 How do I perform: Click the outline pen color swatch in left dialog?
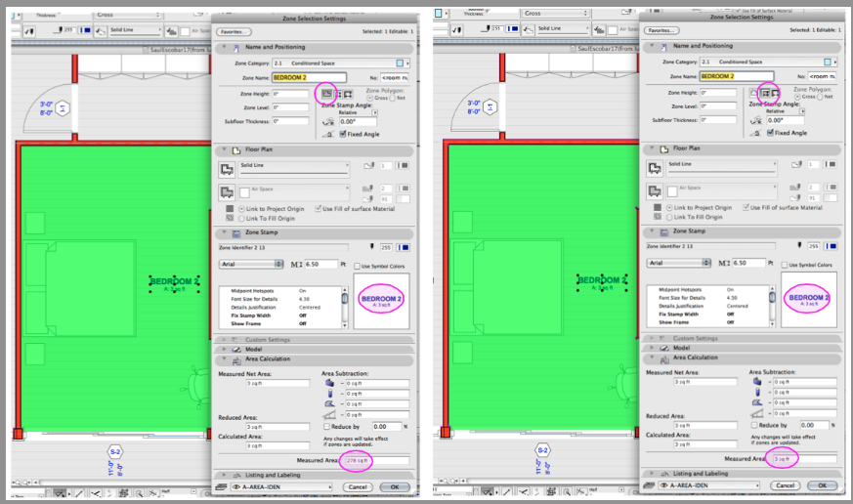point(404,165)
